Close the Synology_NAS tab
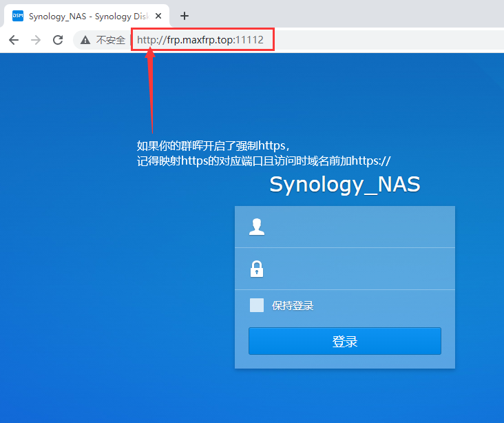 click(x=158, y=16)
